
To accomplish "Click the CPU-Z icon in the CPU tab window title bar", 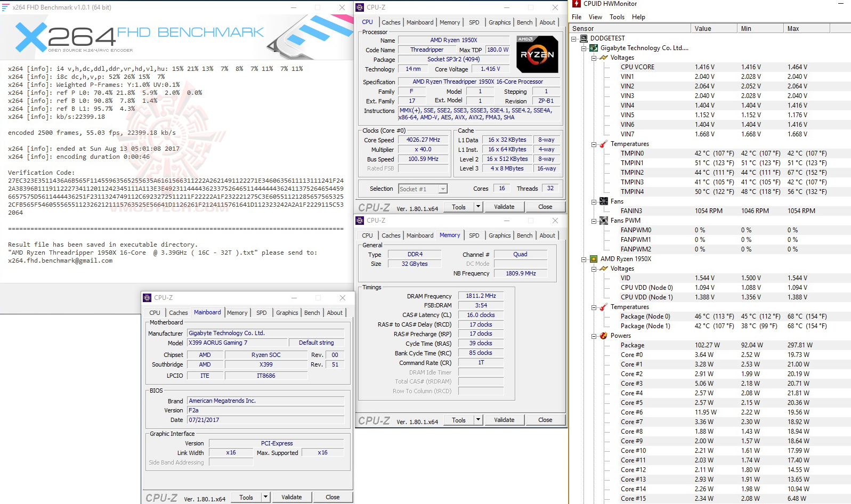I will 360,7.
